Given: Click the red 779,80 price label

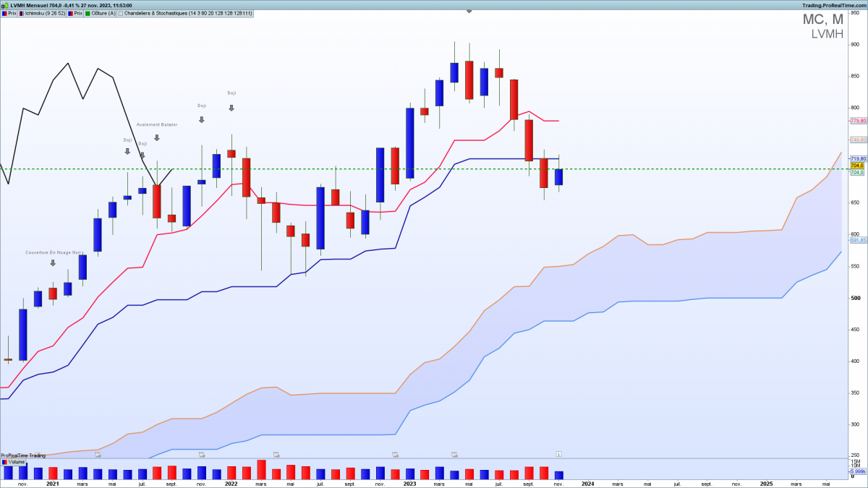Looking at the screenshot, I should [857, 121].
